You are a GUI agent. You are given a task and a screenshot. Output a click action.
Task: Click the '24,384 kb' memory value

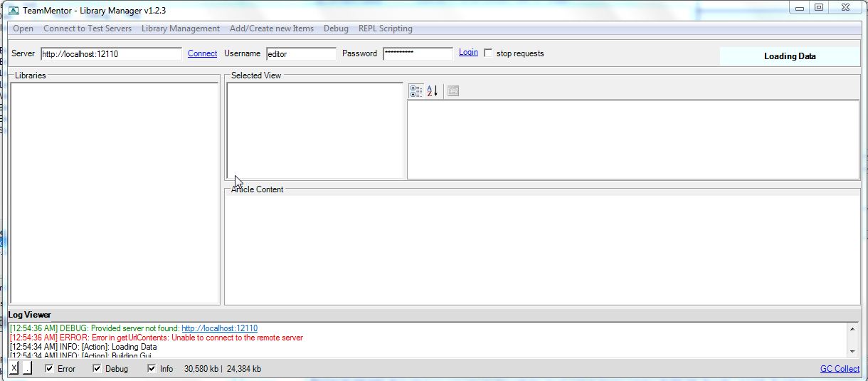(x=245, y=369)
